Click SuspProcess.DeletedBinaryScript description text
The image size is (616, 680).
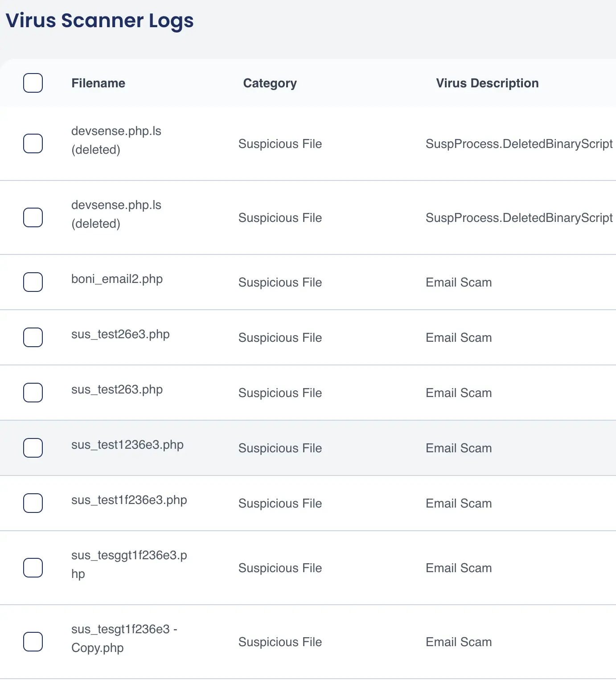519,143
